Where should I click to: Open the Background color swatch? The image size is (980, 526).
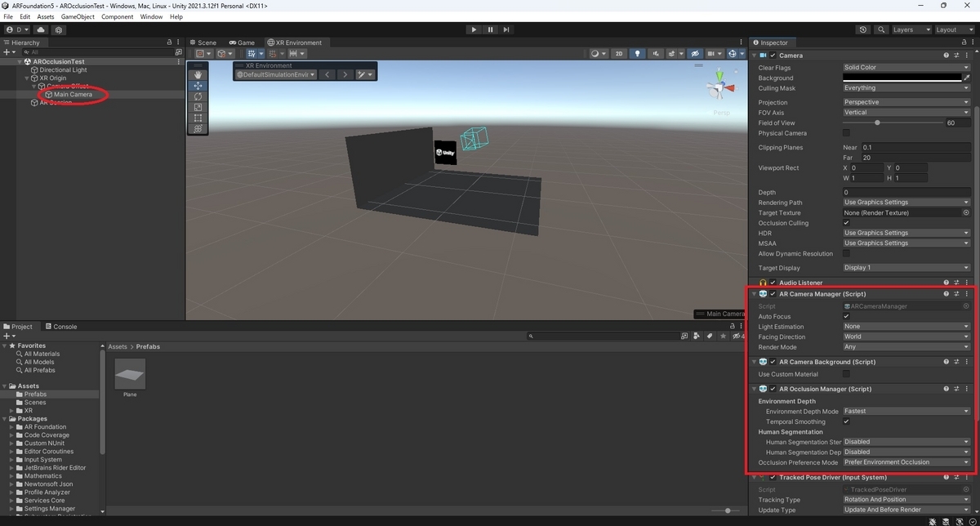click(x=902, y=78)
